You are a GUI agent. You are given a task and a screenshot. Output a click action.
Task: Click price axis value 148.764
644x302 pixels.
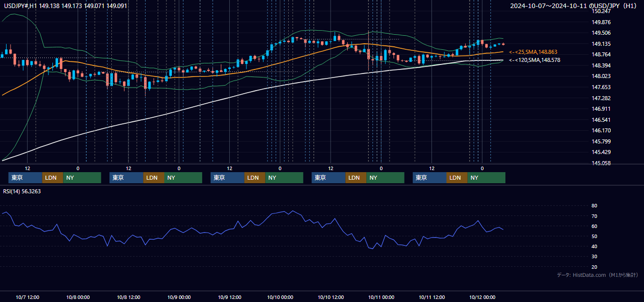601,54
